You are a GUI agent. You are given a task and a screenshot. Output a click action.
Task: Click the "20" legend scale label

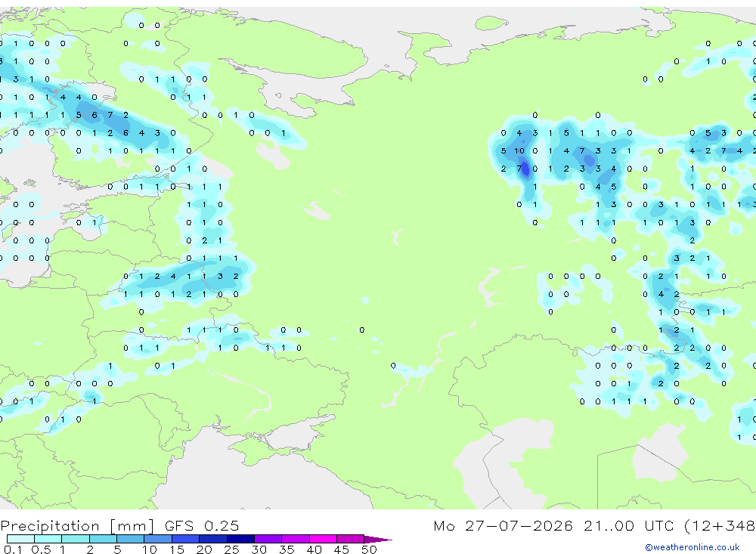(x=204, y=549)
